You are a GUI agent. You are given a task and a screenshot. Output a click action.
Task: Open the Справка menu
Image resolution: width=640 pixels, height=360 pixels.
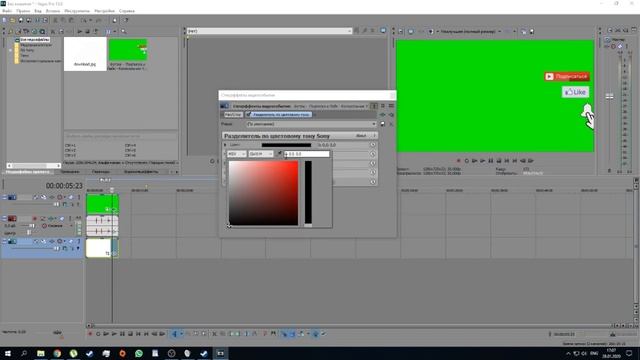tap(127, 11)
